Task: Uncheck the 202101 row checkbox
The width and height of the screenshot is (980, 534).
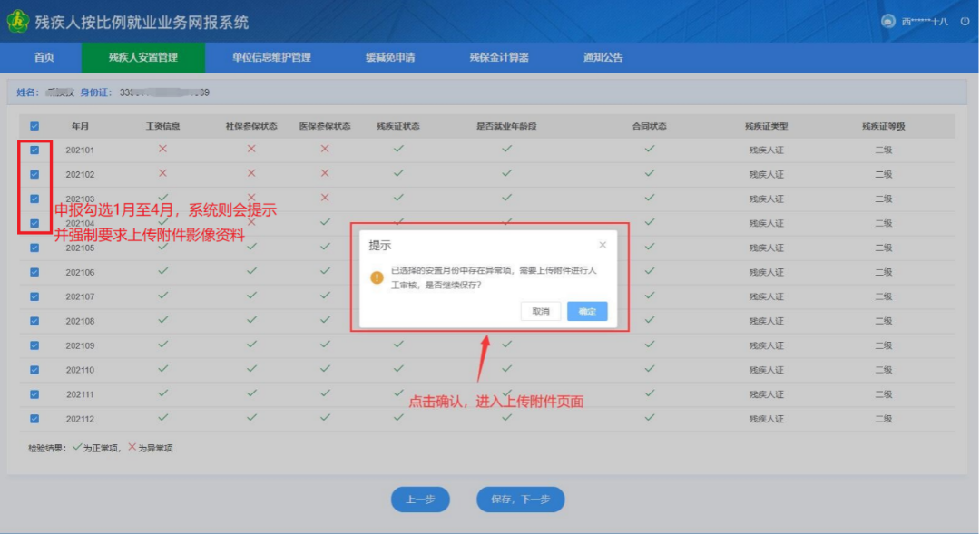Action: (34, 150)
